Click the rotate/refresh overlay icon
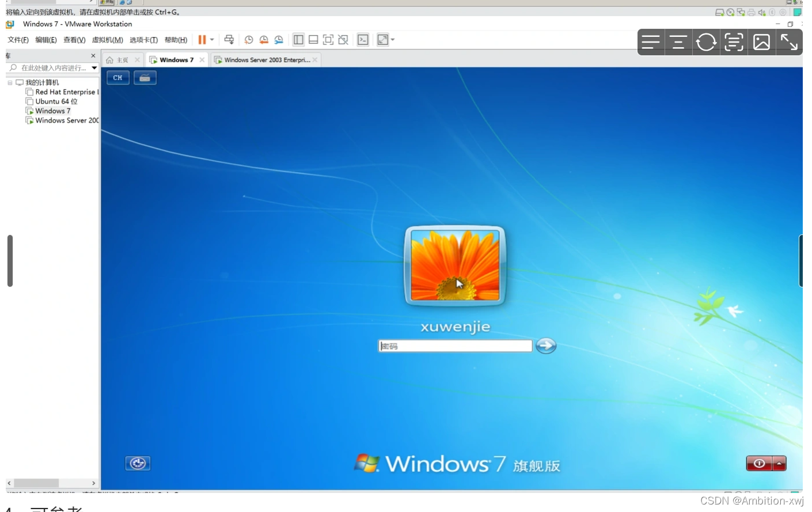This screenshot has height=512, width=812. coord(706,42)
